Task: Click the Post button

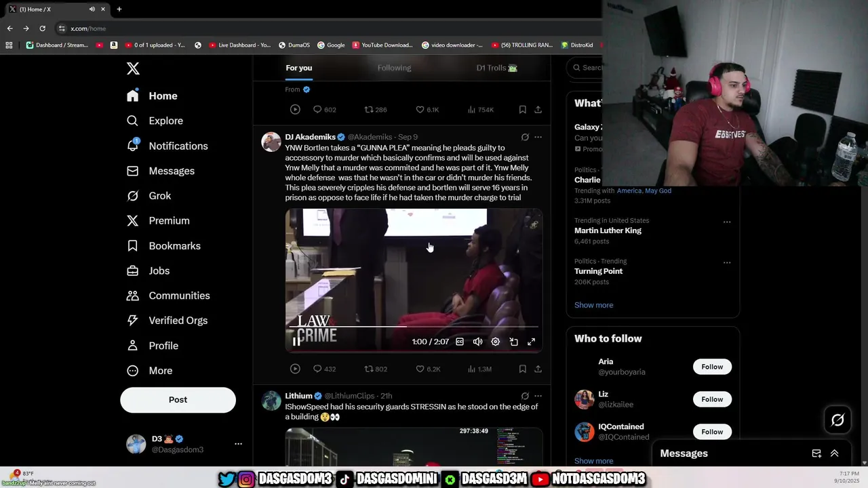Action: coord(178,400)
